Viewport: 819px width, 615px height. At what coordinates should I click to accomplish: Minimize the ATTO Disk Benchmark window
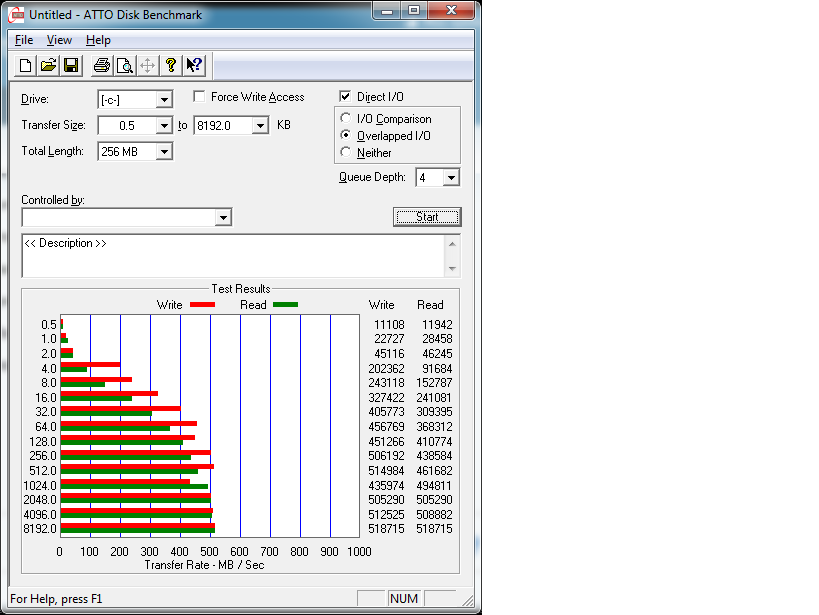point(387,10)
